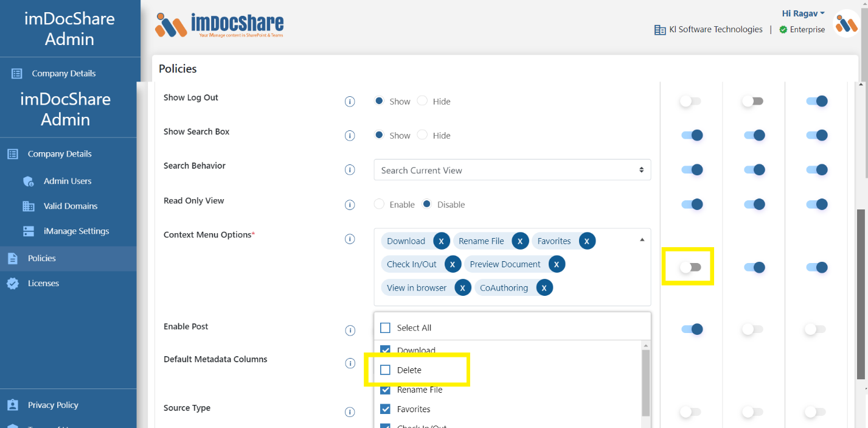Click info icon for Source Type
868x428 pixels.
coord(350,412)
